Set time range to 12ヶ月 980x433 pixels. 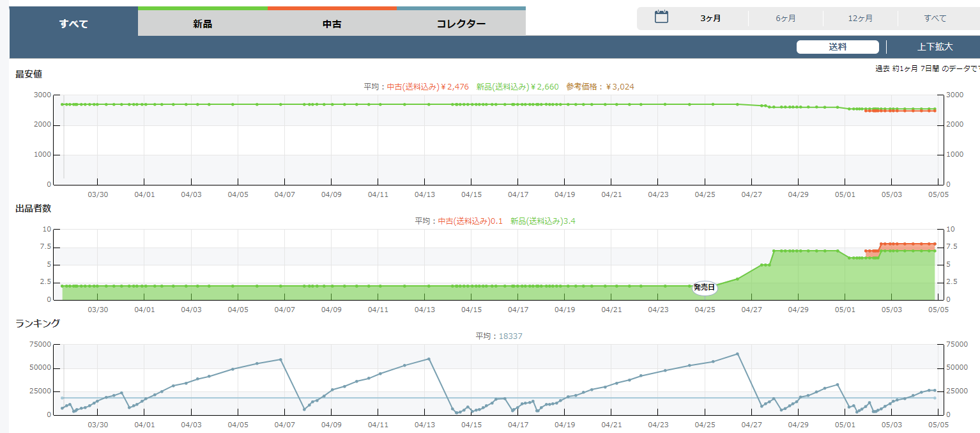tap(860, 19)
